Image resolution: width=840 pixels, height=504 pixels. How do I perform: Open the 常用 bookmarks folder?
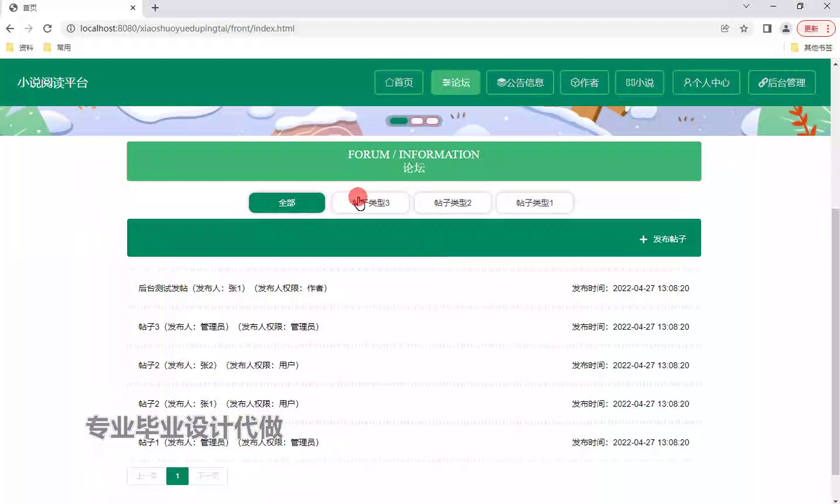click(57, 47)
